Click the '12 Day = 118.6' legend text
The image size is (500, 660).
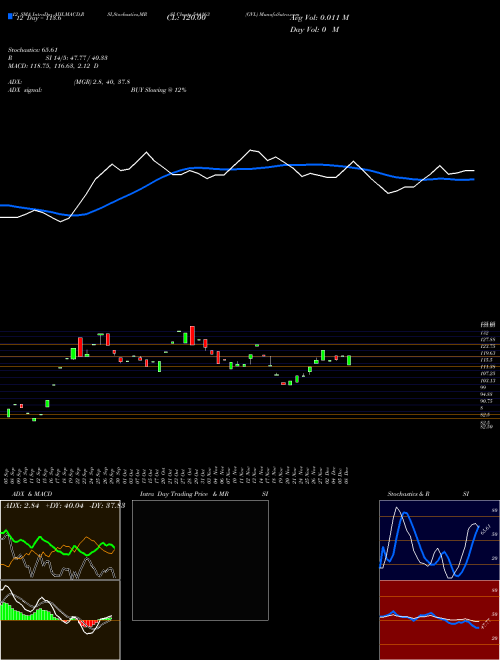point(38,18)
